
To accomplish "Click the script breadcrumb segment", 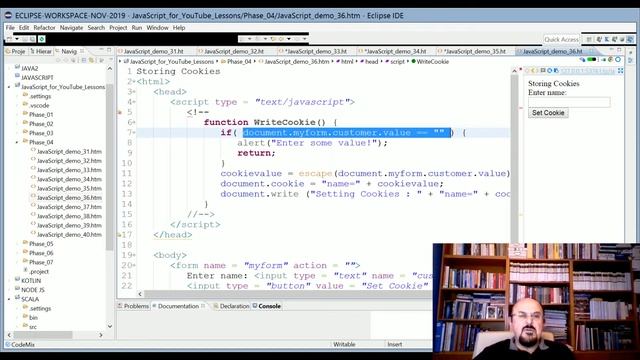I will pyautogui.click(x=397, y=62).
